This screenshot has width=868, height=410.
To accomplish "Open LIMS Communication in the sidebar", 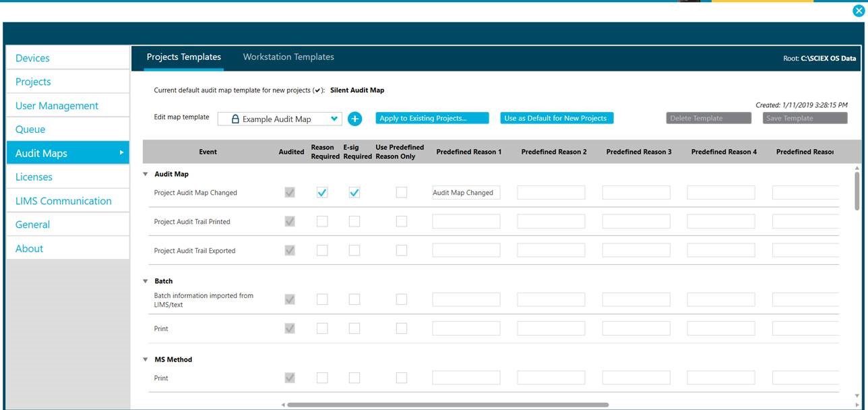I will tap(63, 201).
